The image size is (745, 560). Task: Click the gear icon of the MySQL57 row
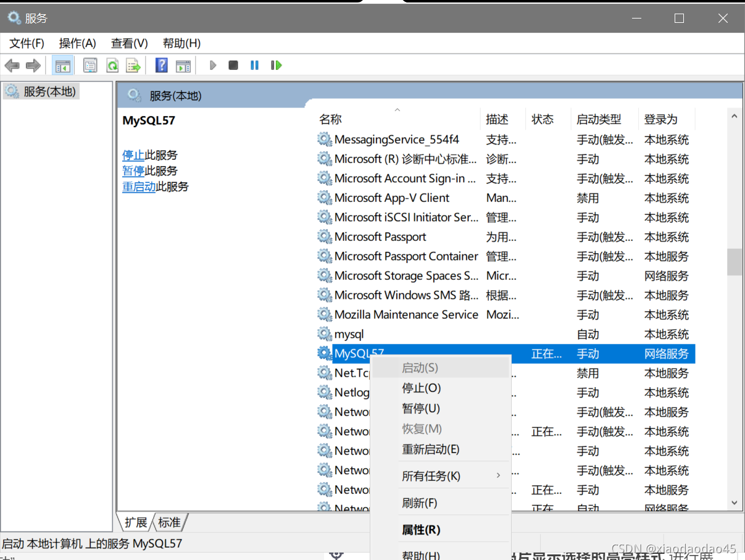pos(325,353)
